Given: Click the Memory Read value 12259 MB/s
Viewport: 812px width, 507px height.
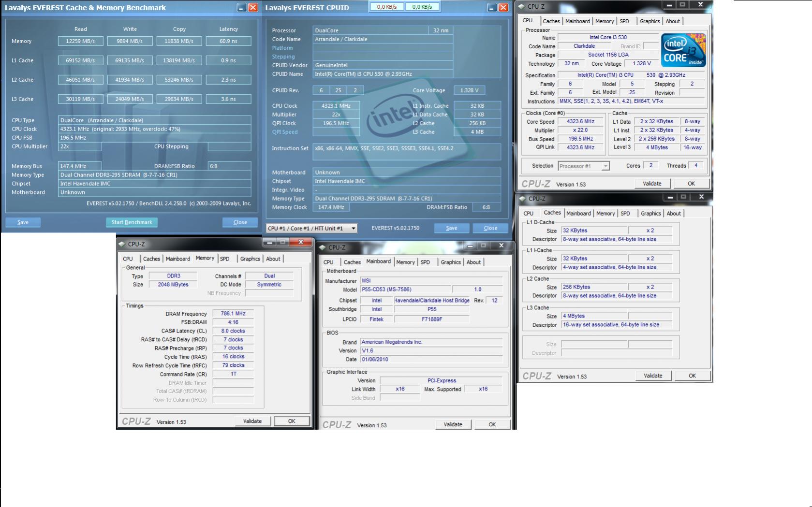Looking at the screenshot, I should (x=81, y=41).
